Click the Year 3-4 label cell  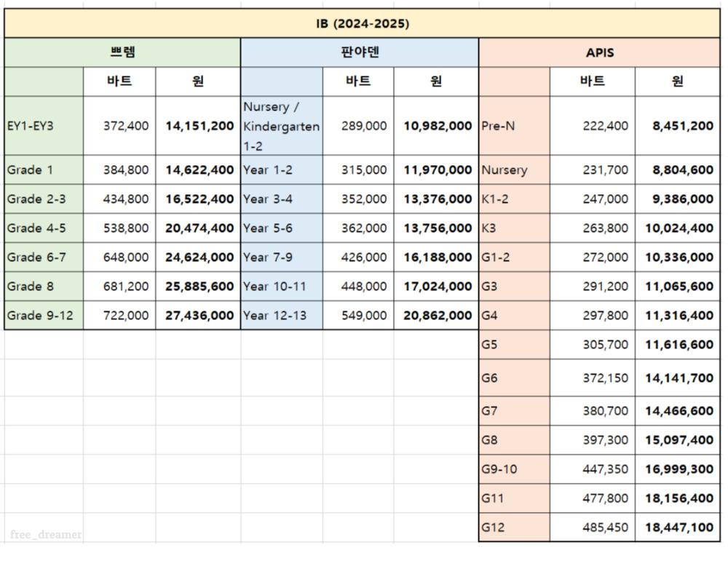(x=282, y=199)
